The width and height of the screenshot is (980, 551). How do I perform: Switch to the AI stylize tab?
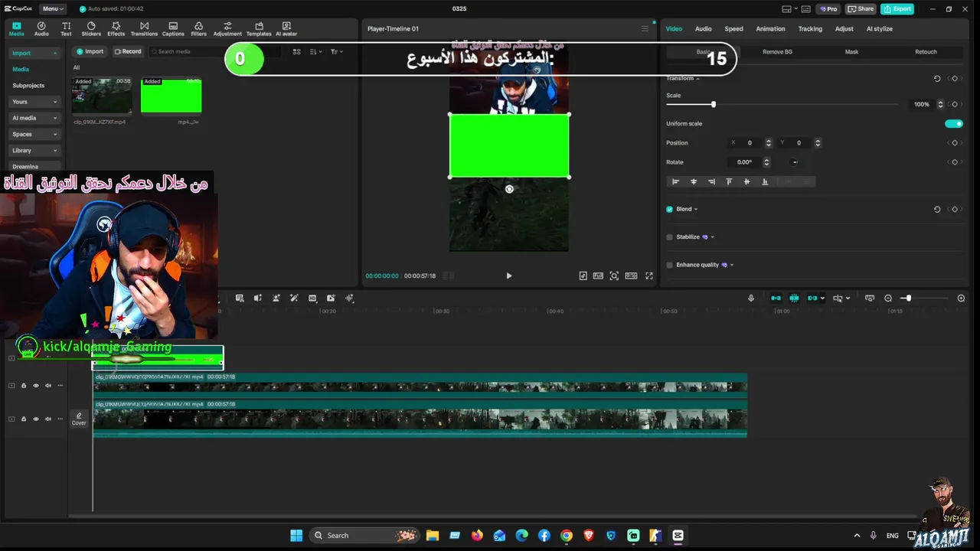point(879,29)
